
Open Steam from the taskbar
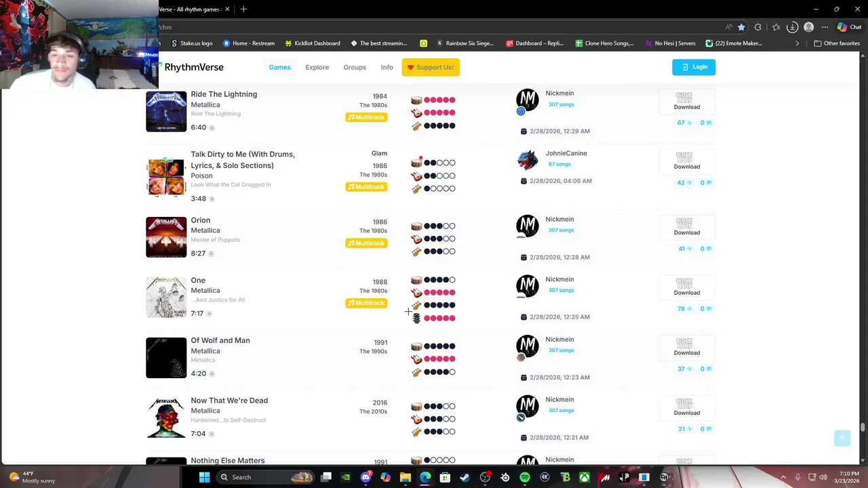pos(465,477)
